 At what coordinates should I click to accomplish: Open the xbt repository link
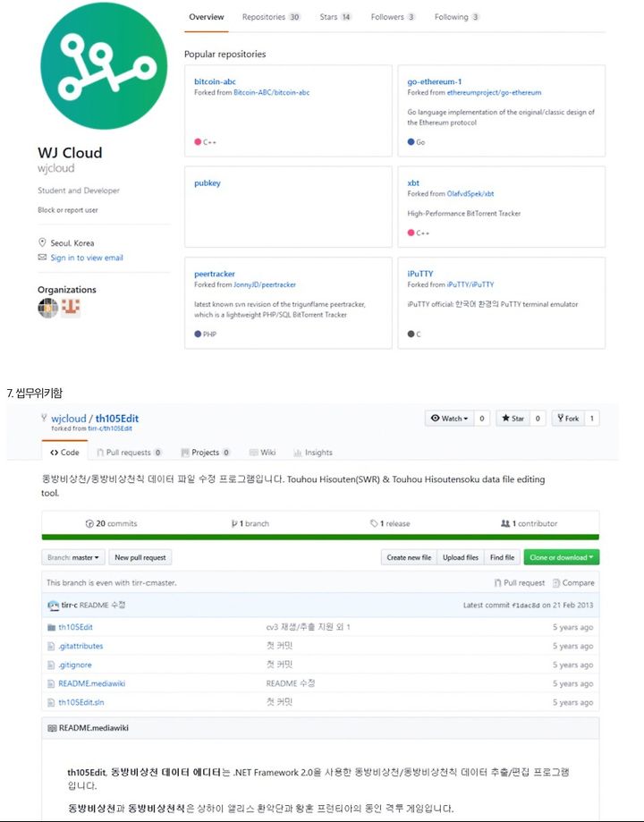tap(413, 183)
